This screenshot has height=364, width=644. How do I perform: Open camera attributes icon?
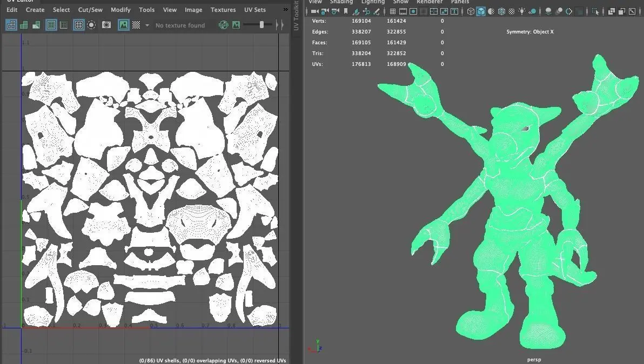(x=336, y=11)
